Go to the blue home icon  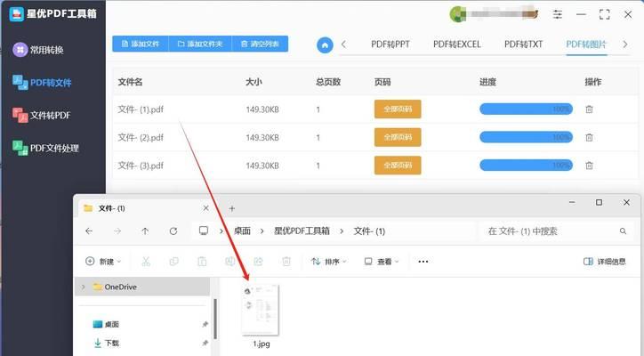(325, 45)
